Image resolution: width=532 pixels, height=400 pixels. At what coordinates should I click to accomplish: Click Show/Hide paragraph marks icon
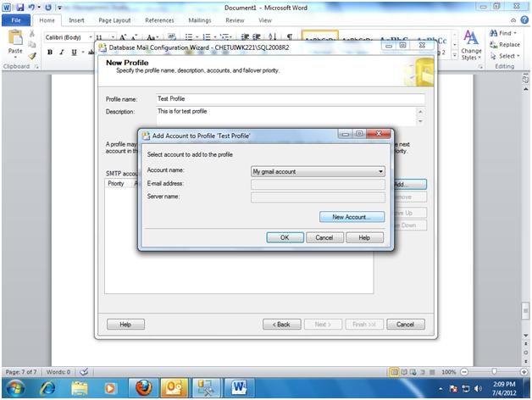pyautogui.click(x=290, y=36)
